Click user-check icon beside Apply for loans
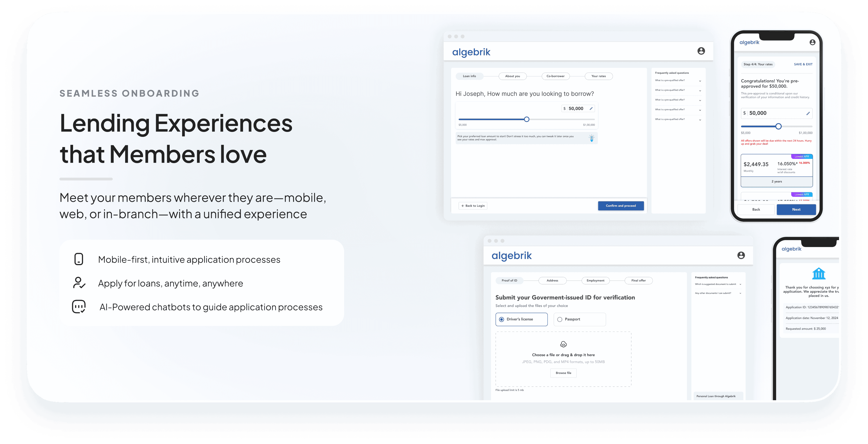This screenshot has width=868, height=444. 79,283
